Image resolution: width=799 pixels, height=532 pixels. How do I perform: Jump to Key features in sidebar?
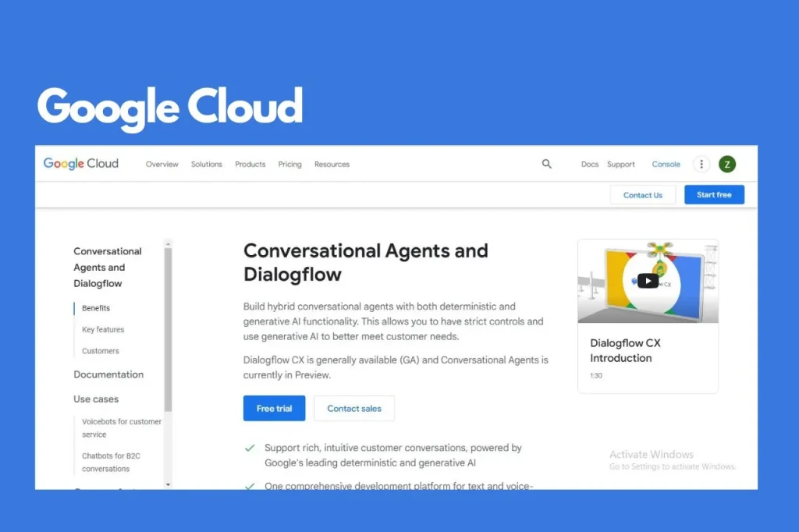tap(103, 329)
